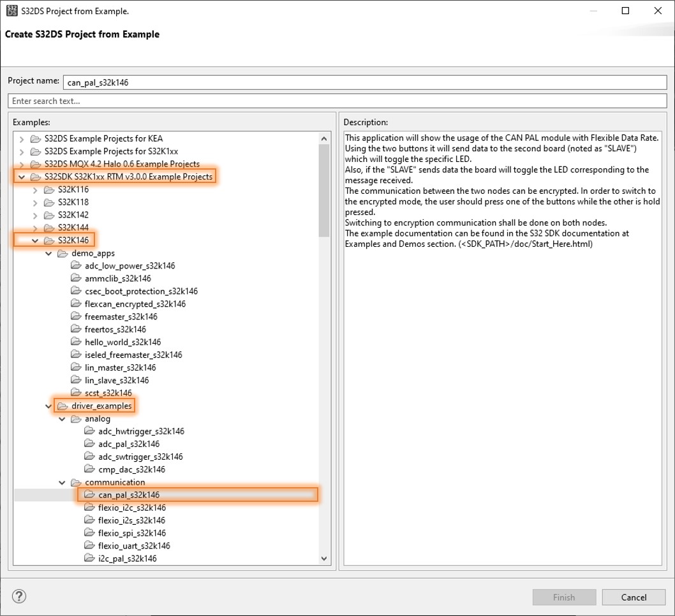Collapse the demo_apps folder
Viewport: 675px width, 616px height.
(48, 253)
